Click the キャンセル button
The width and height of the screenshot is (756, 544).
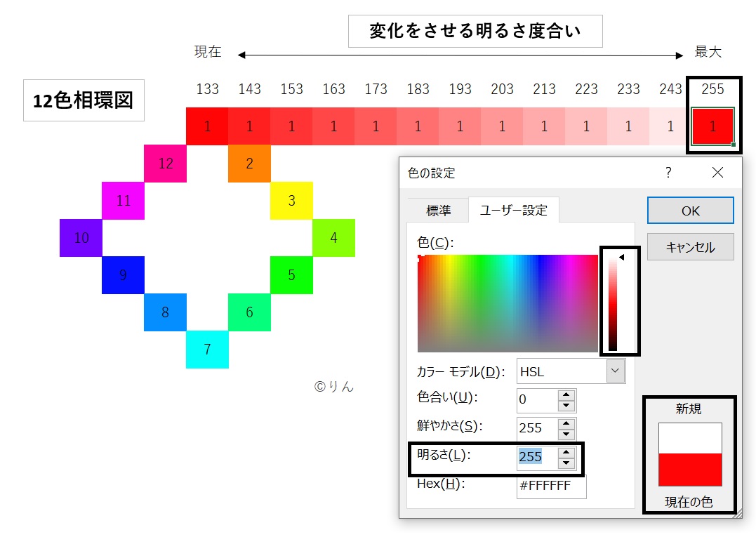(689, 247)
